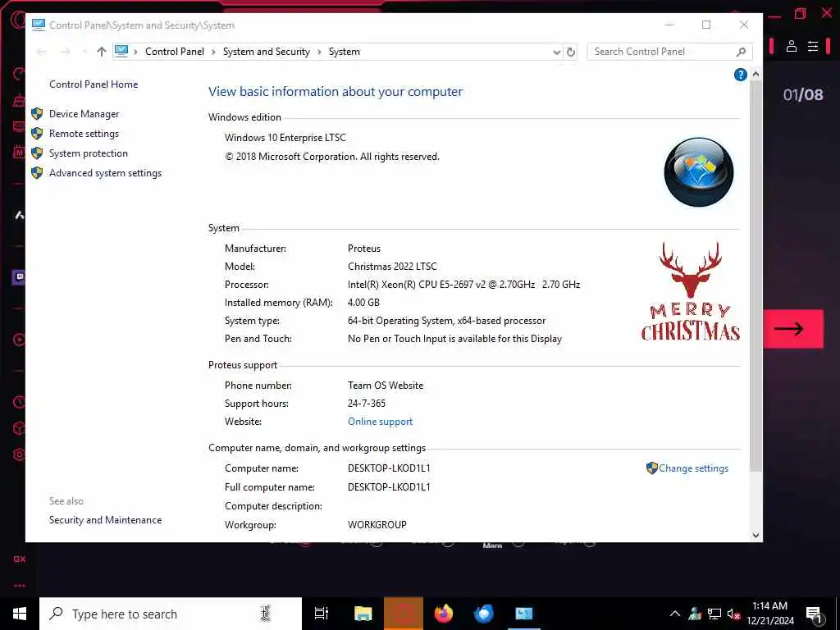This screenshot has width=840, height=630.
Task: Open the notifications action center
Action: [814, 614]
